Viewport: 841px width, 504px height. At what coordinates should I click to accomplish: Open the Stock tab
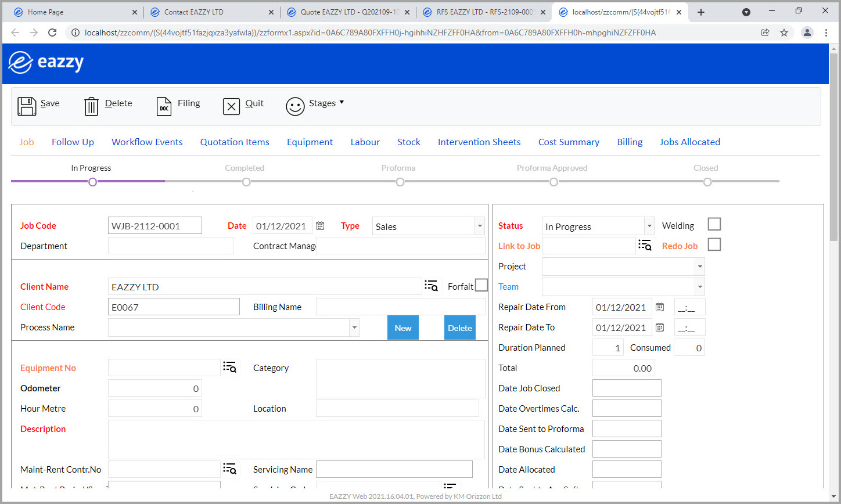(x=409, y=142)
